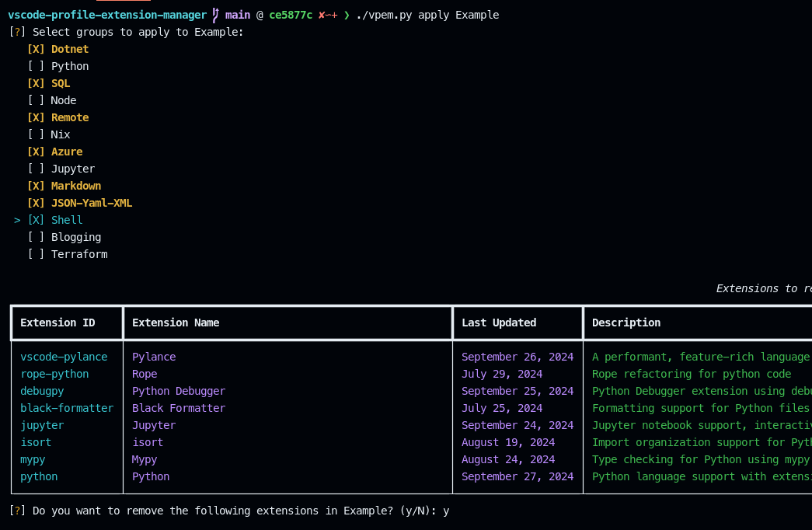Image resolution: width=812 pixels, height=530 pixels.
Task: Click the Rope refactoring for python code description
Action: coord(692,374)
